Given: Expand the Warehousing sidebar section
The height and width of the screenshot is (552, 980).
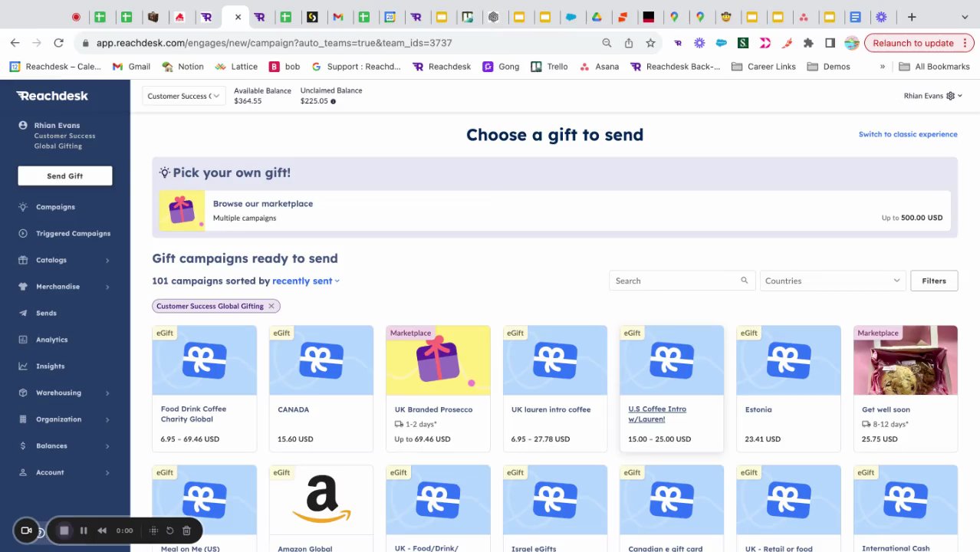Looking at the screenshot, I should 64,393.
